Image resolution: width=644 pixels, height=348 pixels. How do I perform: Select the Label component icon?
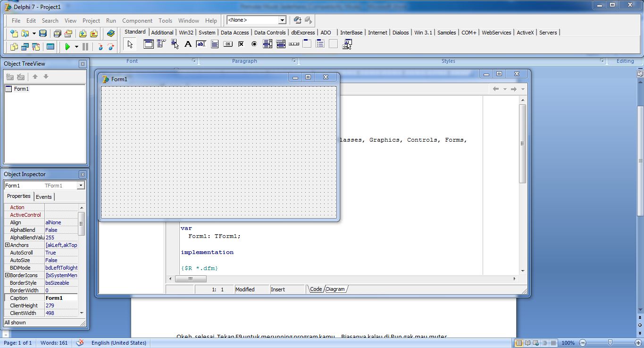pyautogui.click(x=187, y=44)
